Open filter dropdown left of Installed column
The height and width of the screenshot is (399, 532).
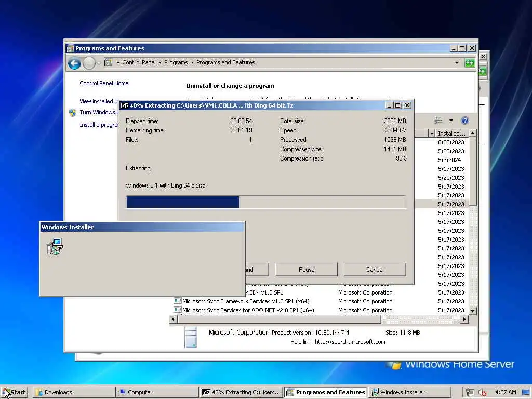pyautogui.click(x=432, y=134)
